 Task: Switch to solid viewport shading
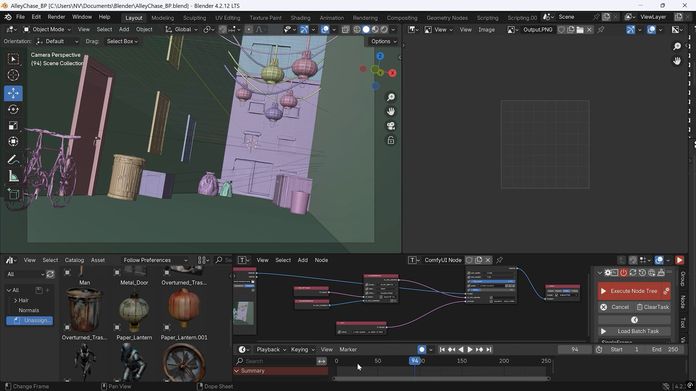pos(366,30)
